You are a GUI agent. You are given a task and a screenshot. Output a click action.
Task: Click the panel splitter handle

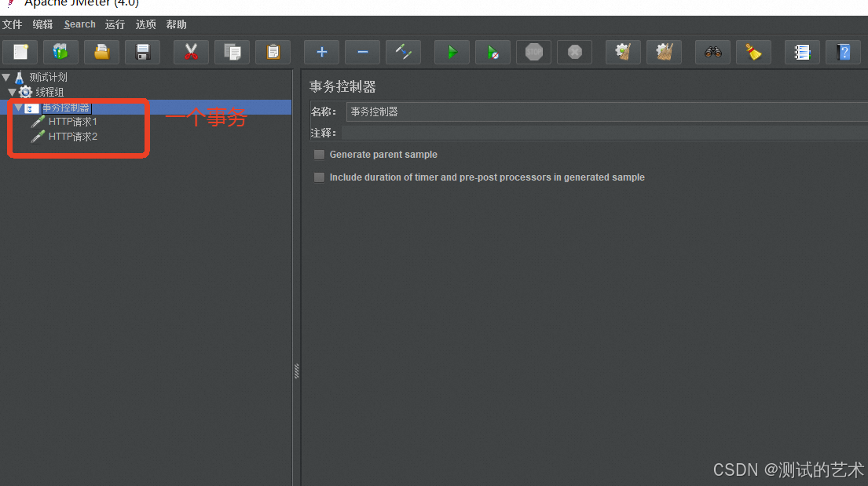click(297, 371)
